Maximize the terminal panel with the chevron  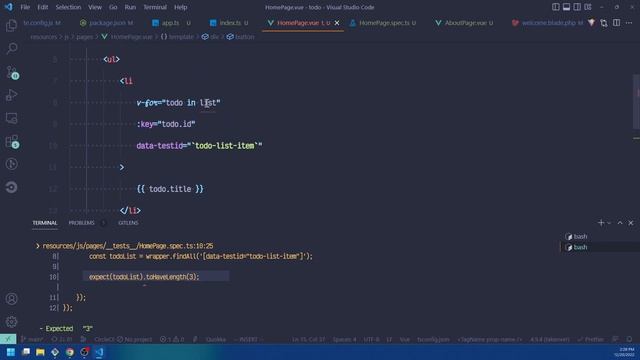pos(620,223)
